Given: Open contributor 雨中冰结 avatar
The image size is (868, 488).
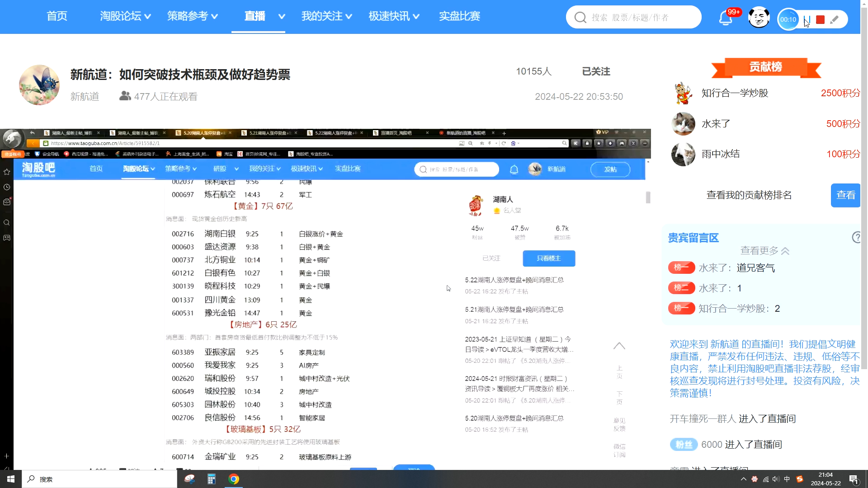Looking at the screenshot, I should [683, 154].
